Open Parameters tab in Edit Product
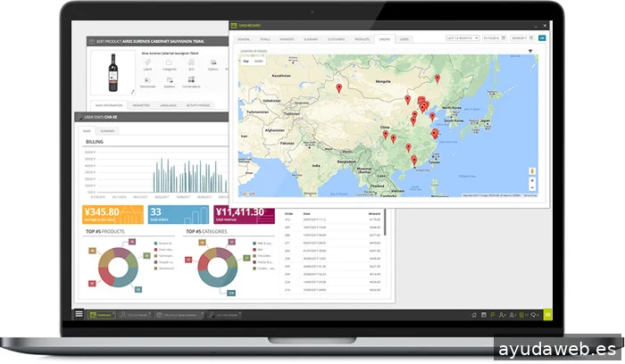Screen dimensions: 625x364 tap(141, 105)
